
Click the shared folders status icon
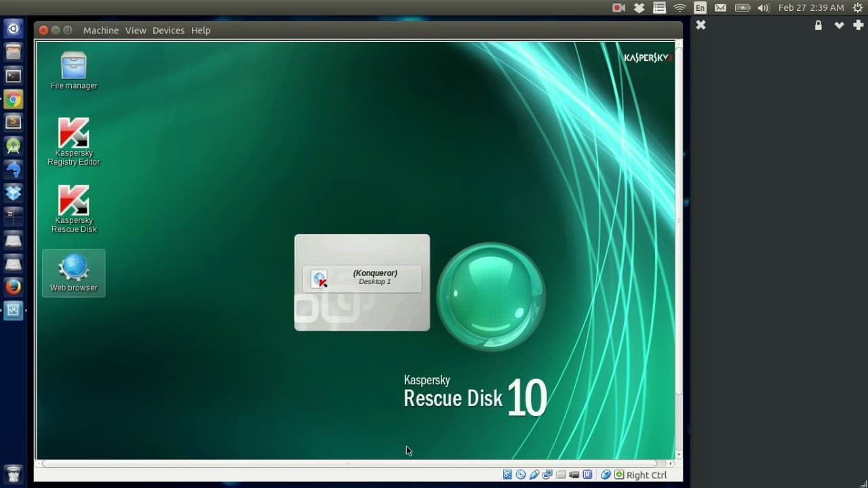coord(561,475)
